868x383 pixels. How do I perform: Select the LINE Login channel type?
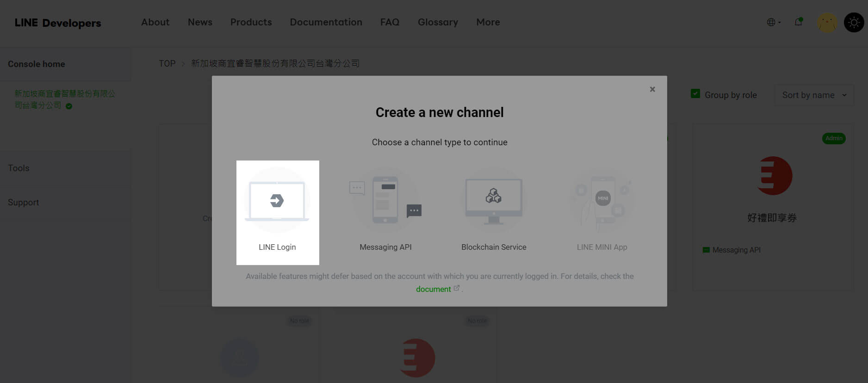278,213
